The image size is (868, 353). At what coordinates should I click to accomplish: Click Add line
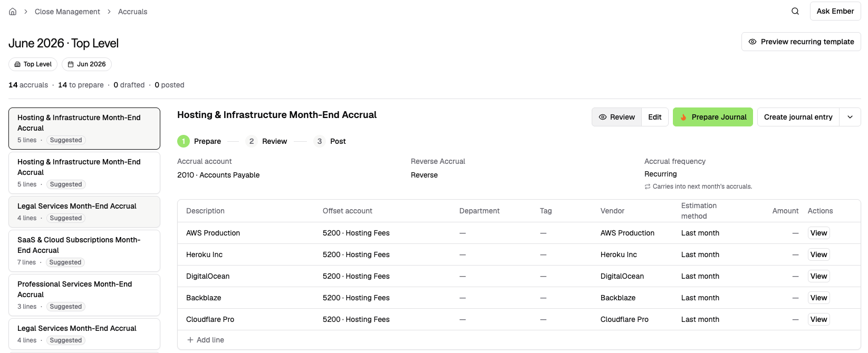coord(206,340)
